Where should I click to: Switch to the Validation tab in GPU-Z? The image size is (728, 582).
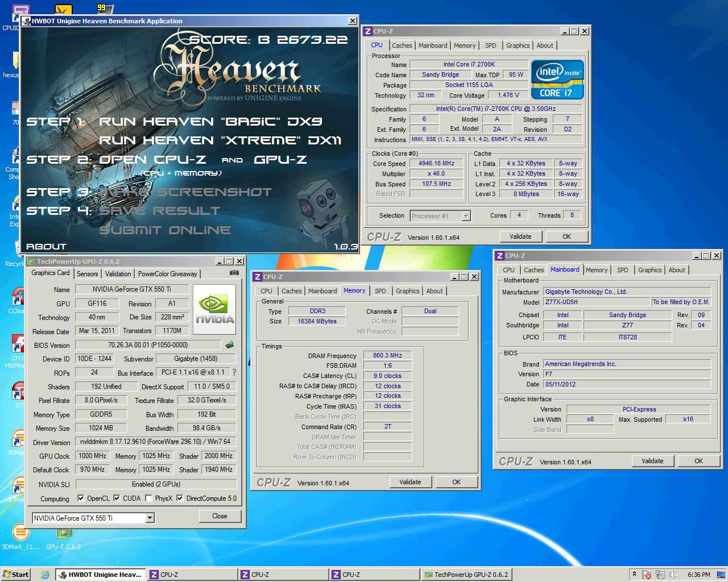[x=118, y=274]
